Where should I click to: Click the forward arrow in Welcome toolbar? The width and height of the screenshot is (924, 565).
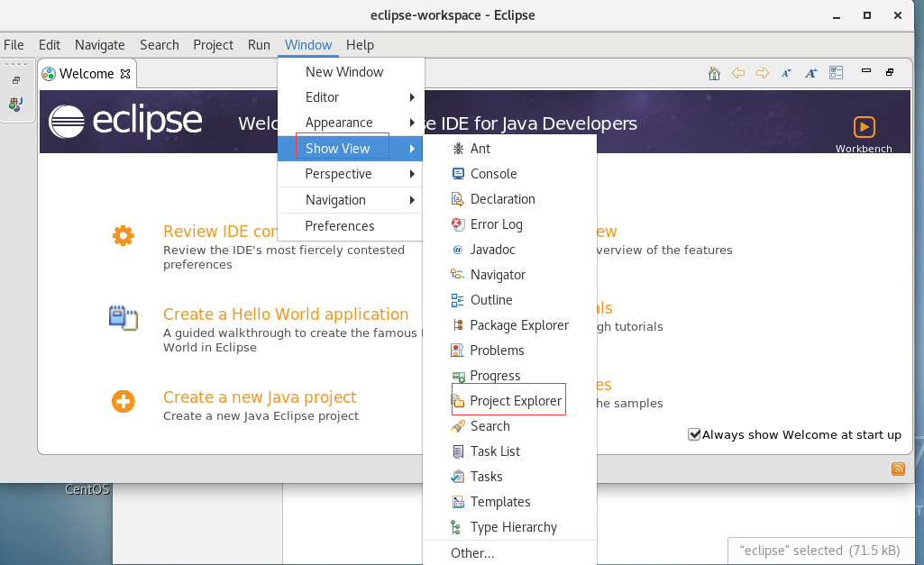pos(763,73)
